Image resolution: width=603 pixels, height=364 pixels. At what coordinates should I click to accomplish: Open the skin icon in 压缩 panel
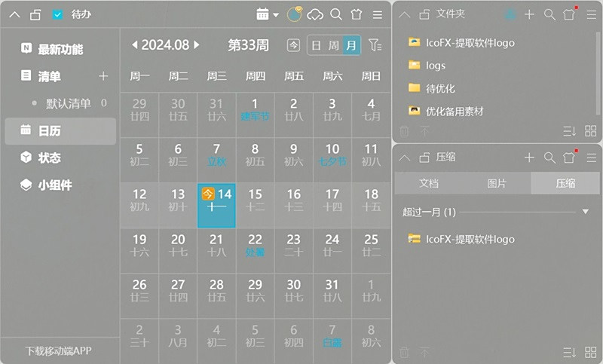[x=570, y=158]
